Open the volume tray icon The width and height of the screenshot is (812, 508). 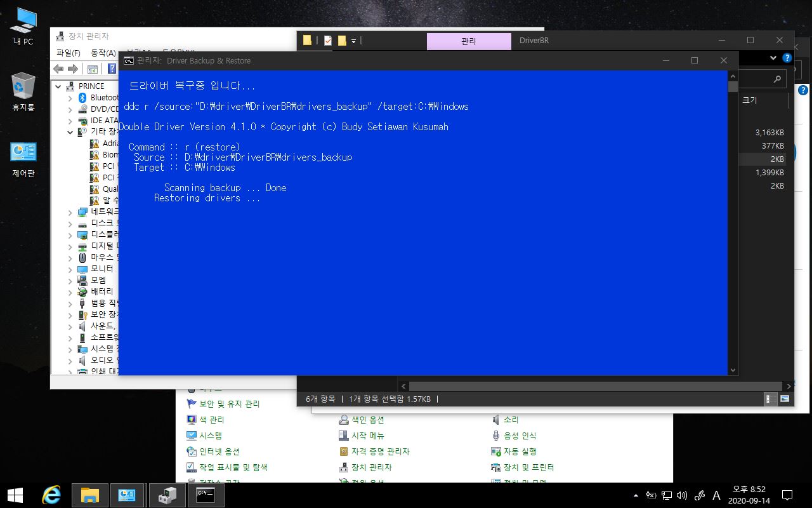683,495
